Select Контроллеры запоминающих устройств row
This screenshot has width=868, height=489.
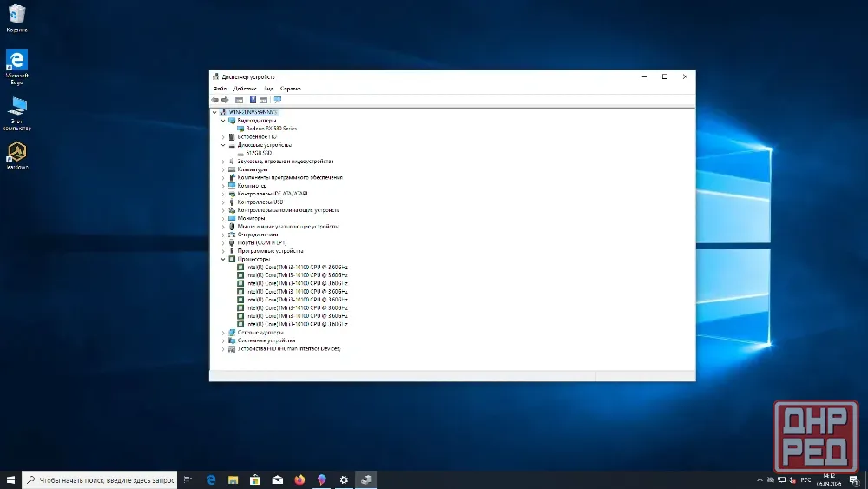point(288,210)
